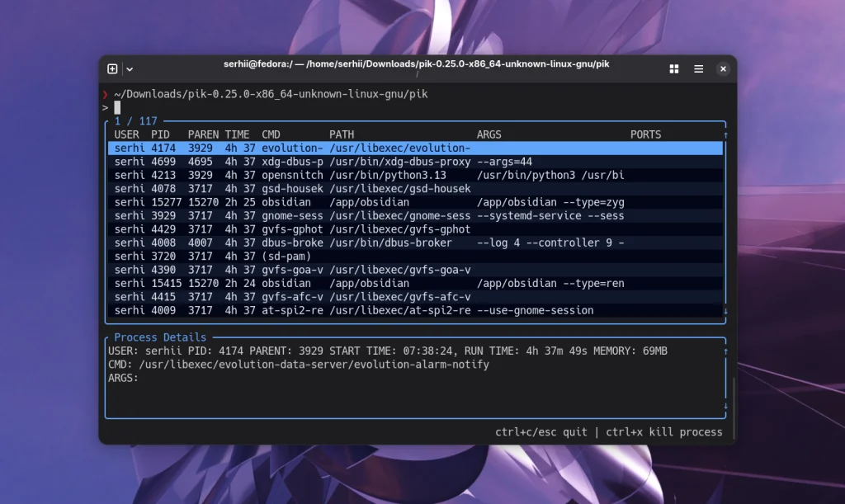Select the xdg-dbus-proxy process row
The image size is (845, 504).
(x=330, y=161)
